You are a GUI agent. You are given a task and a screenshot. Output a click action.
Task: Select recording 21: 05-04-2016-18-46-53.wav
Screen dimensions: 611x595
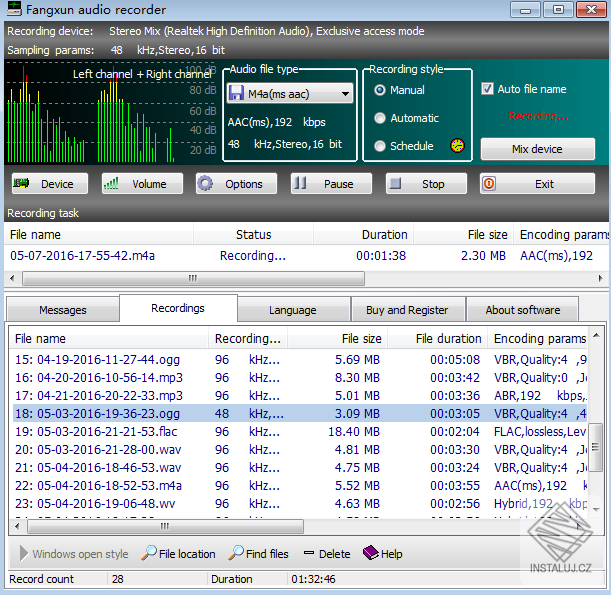(x=300, y=468)
